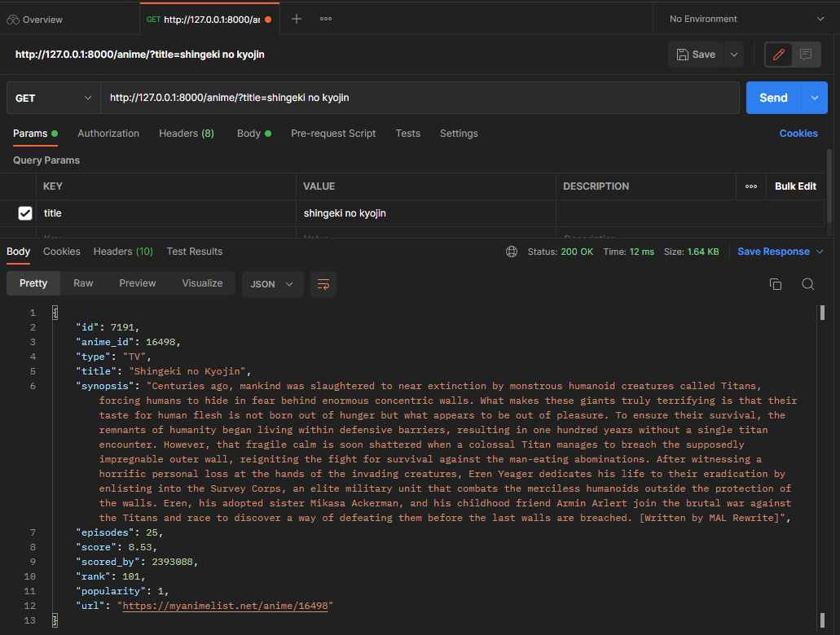Click the Send button
The image size is (840, 635).
(772, 97)
